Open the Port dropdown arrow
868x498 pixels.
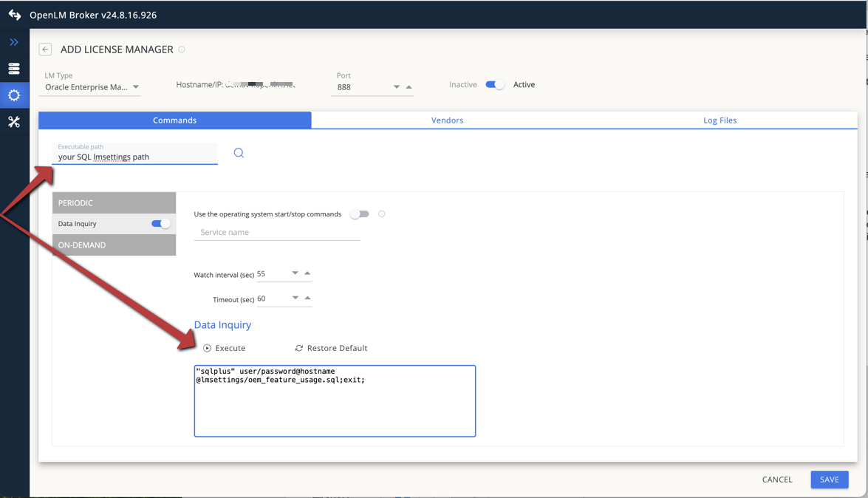pos(397,86)
